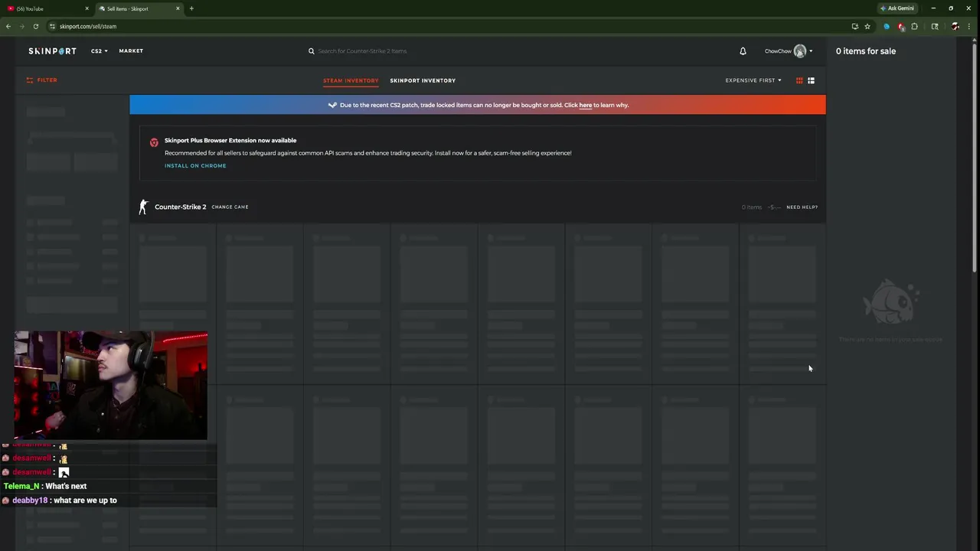Open the Chrome three-dot menu

tap(969, 26)
